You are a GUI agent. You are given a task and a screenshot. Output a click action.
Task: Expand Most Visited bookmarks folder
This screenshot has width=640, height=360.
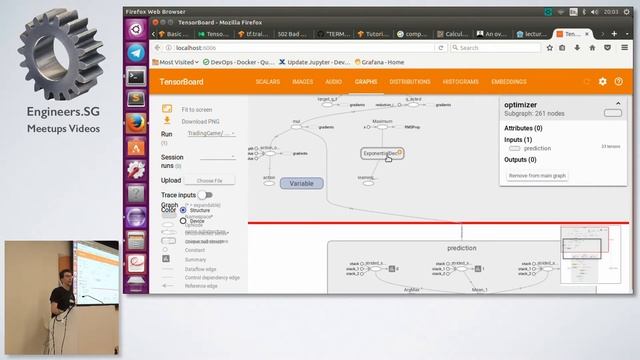pos(175,62)
